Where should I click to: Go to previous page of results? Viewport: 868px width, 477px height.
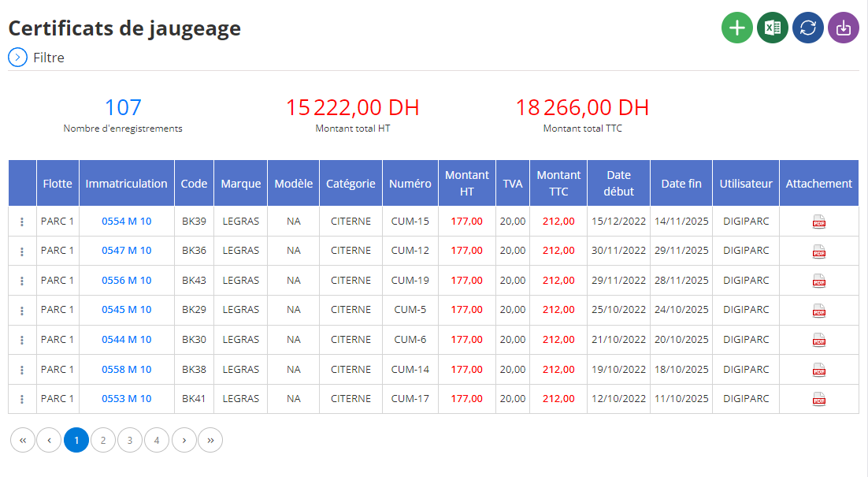50,441
